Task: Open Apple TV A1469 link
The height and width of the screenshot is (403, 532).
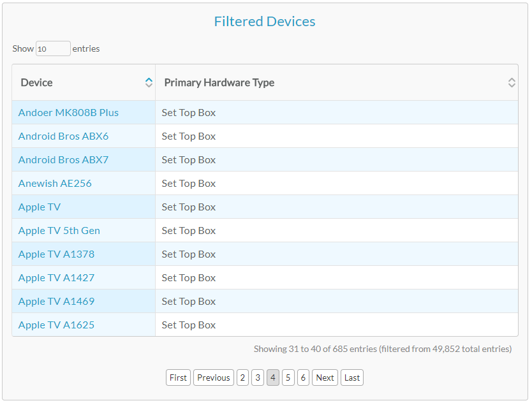Action: [56, 301]
